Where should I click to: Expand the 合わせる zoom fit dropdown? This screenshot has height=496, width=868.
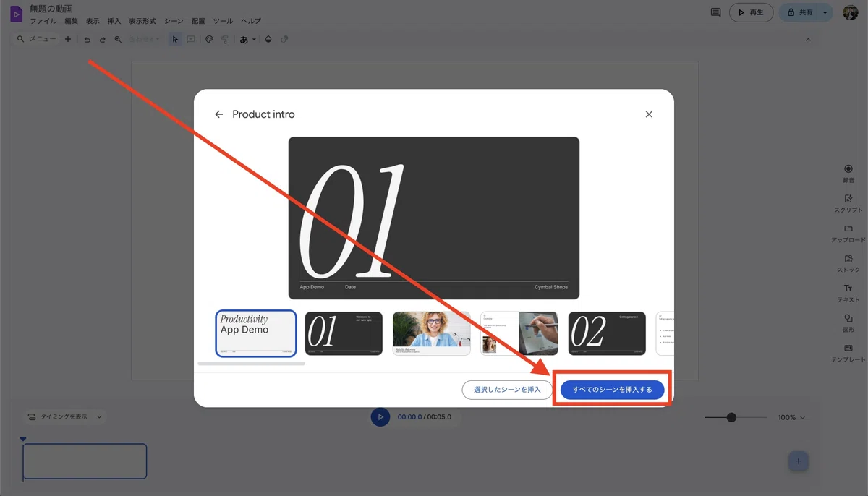pos(143,40)
